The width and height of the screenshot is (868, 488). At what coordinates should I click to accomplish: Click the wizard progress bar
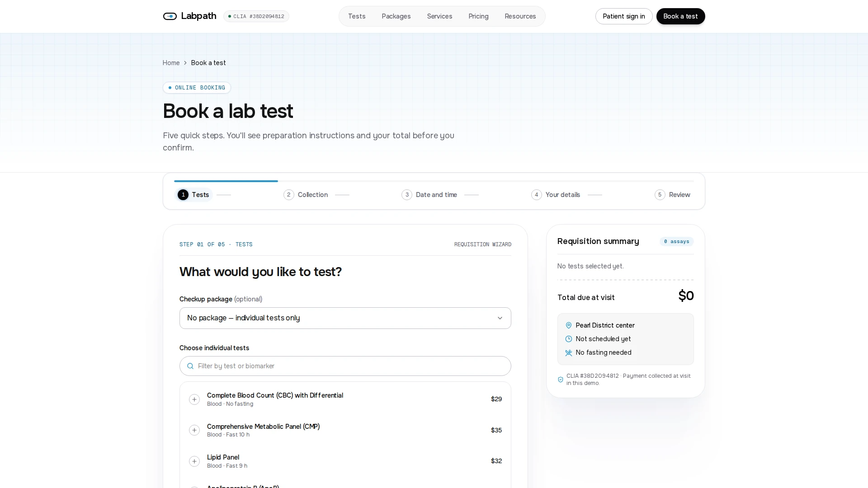(x=434, y=181)
